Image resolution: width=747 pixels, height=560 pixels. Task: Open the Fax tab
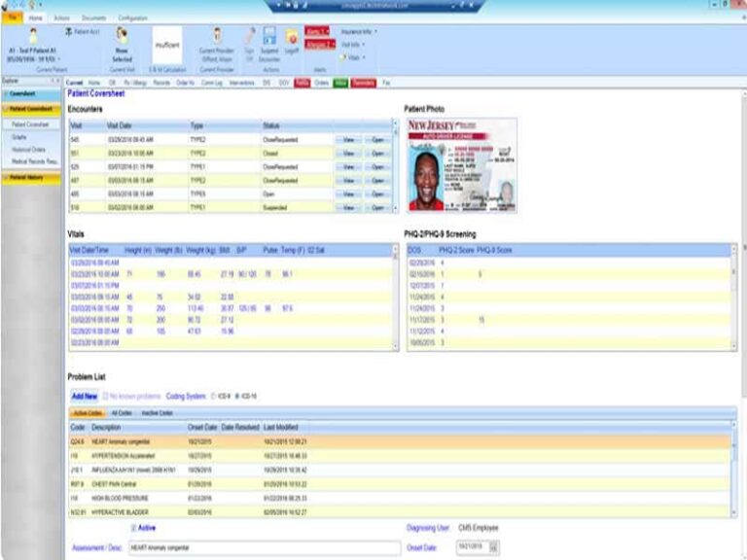coord(386,83)
